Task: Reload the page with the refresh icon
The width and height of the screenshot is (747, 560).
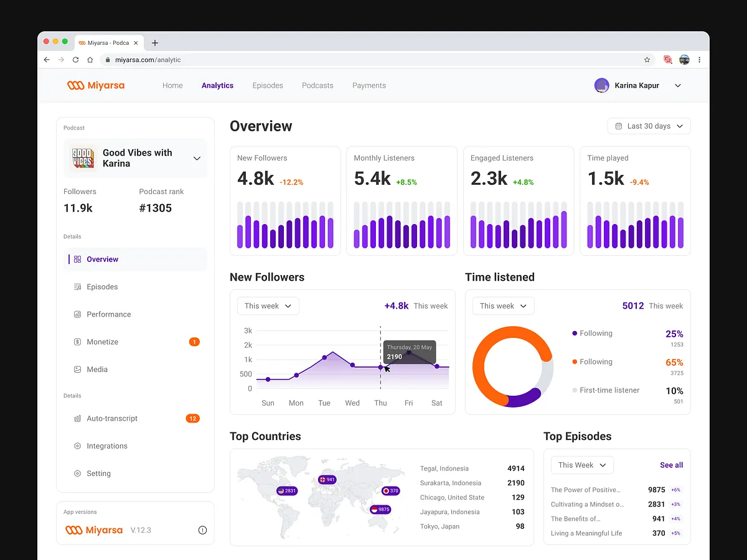Action: 75,60
